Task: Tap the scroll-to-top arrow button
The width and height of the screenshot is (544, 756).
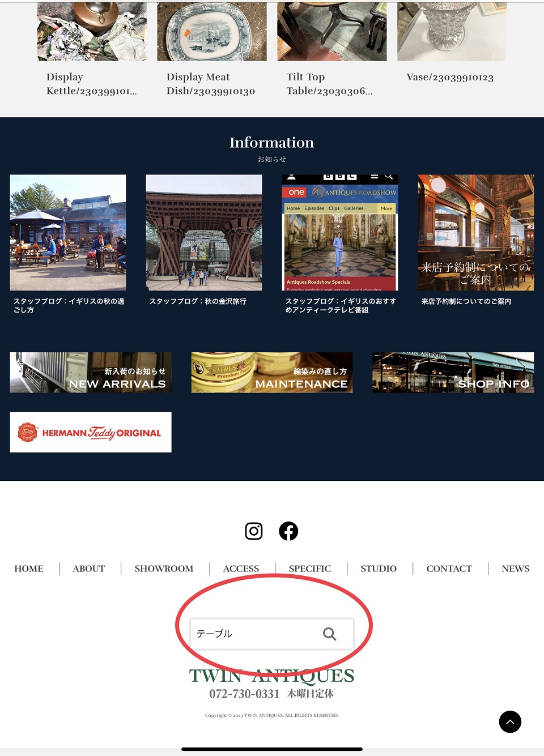Action: (510, 721)
